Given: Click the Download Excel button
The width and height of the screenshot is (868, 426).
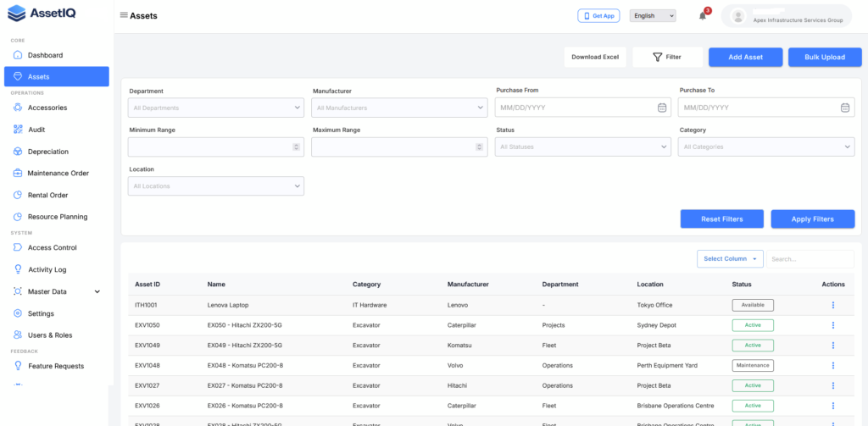Looking at the screenshot, I should 595,57.
